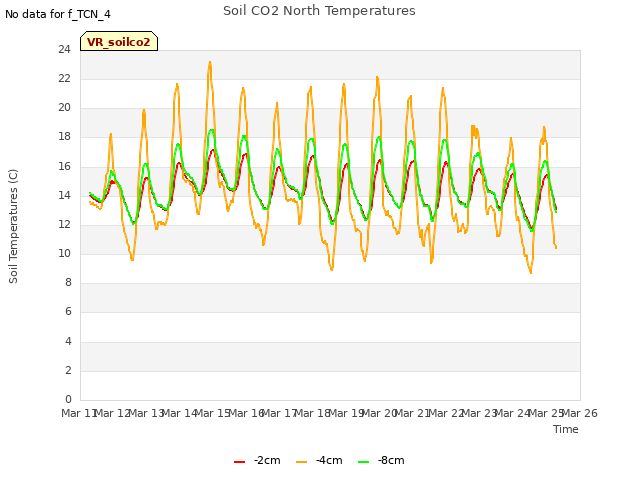Click the Mar 11 x-axis tick label
The image size is (640, 480).
[79, 413]
